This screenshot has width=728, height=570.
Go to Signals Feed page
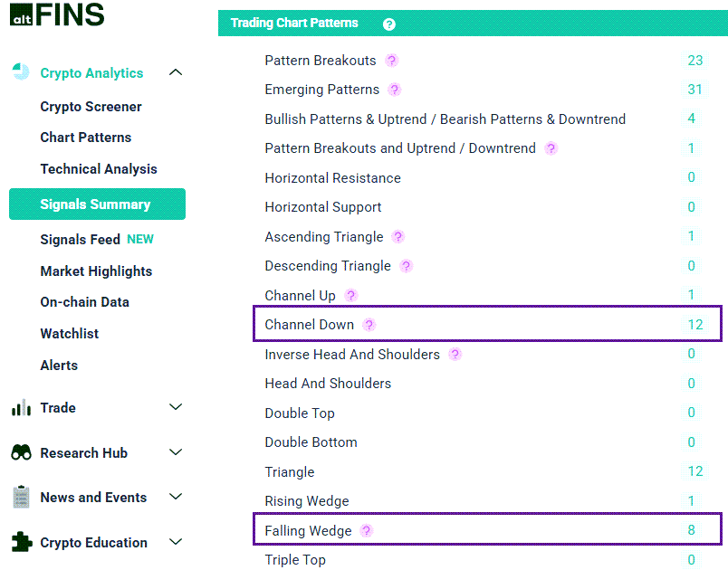pyautogui.click(x=81, y=240)
